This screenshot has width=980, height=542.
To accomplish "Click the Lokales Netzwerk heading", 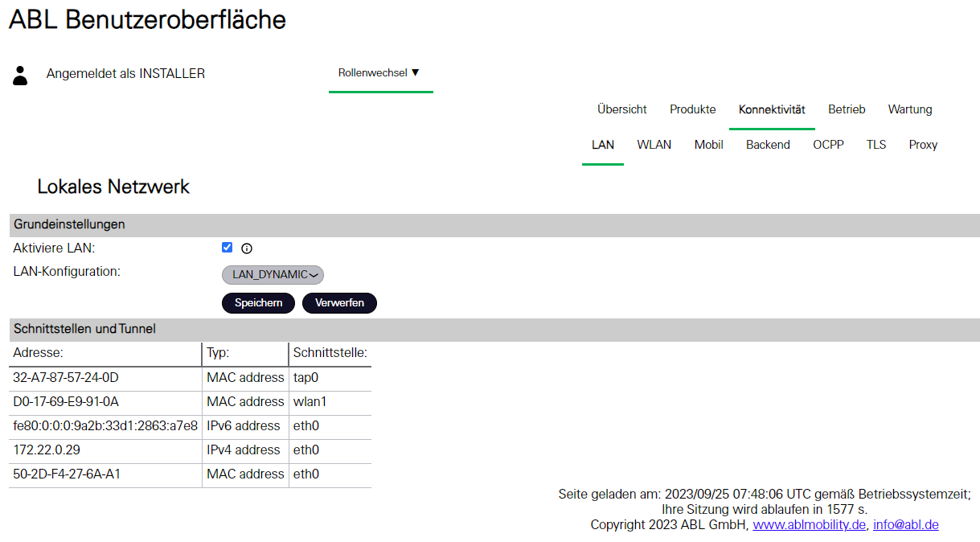I will pyautogui.click(x=113, y=187).
